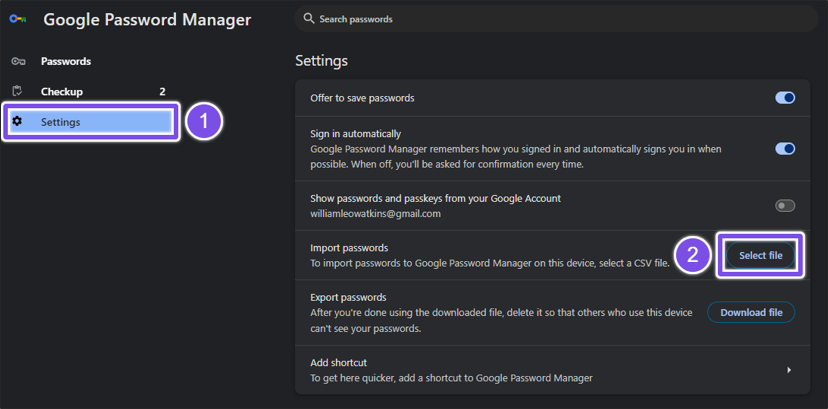The image size is (828, 409).
Task: Turn off Sign in automatically toggle
Action: [x=785, y=149]
